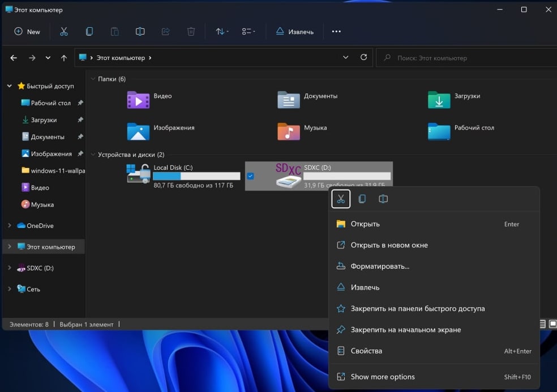The height and width of the screenshot is (392, 557).
Task: Select the Загрузки folder icon
Action: 439,100
